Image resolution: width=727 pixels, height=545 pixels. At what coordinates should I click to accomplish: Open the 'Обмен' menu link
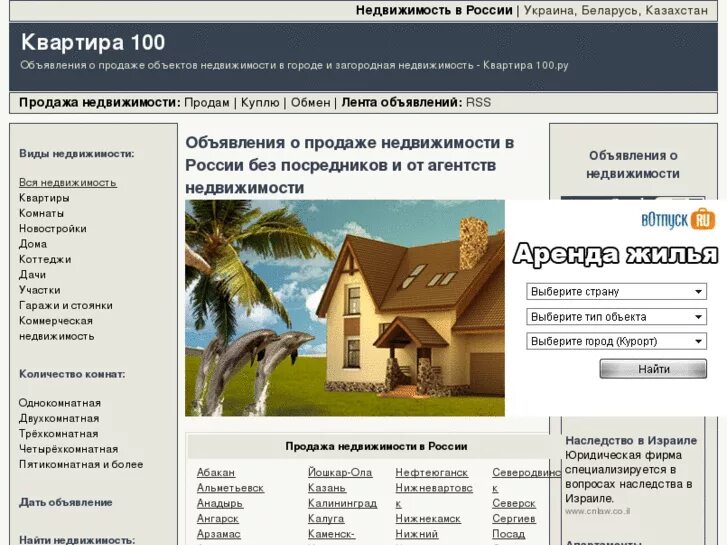310,103
